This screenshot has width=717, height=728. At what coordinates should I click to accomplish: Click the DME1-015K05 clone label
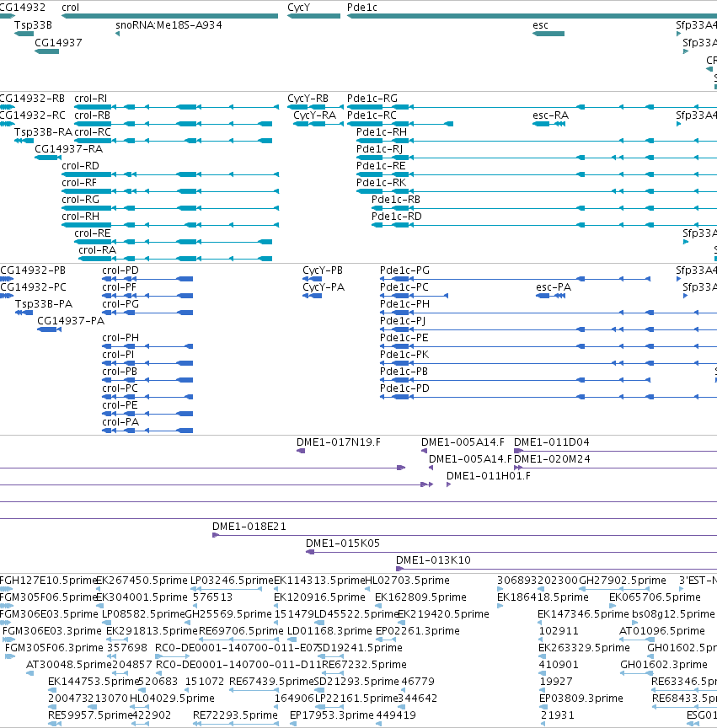click(343, 543)
